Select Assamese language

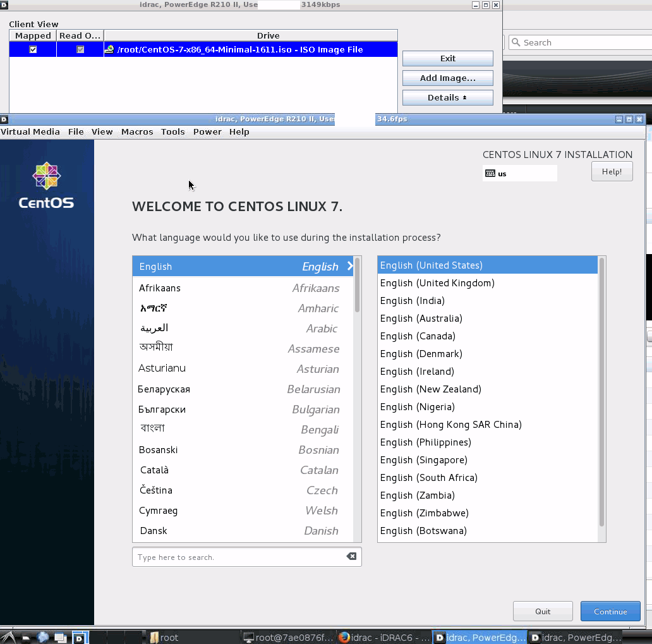243,349
